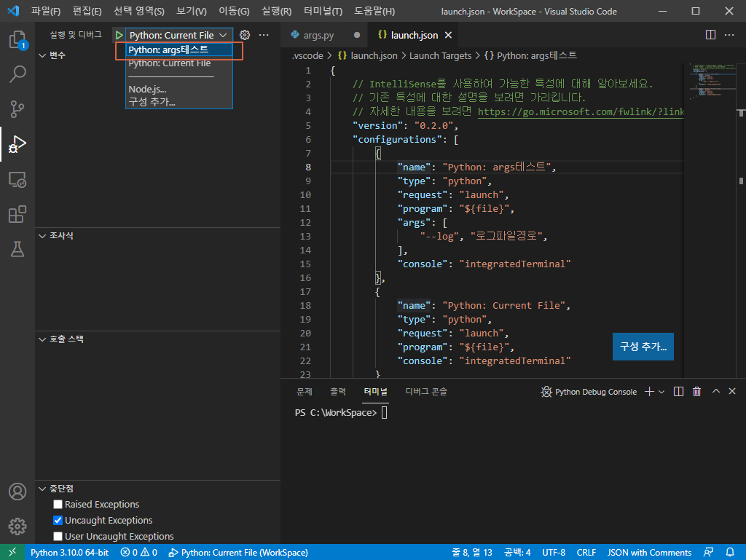Select Python: args테스트 configuration

pyautogui.click(x=179, y=50)
